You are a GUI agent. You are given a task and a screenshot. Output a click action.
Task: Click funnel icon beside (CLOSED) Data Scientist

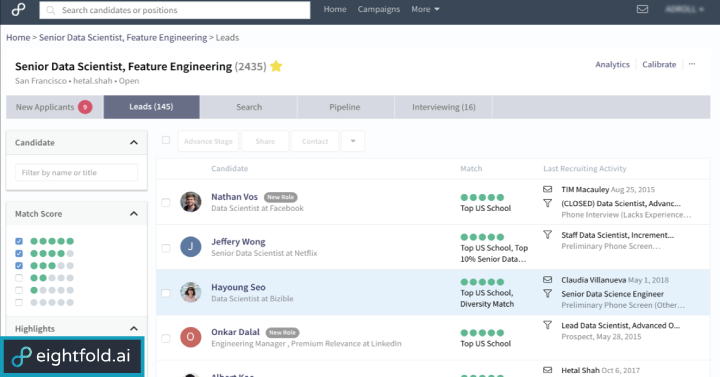pos(547,203)
